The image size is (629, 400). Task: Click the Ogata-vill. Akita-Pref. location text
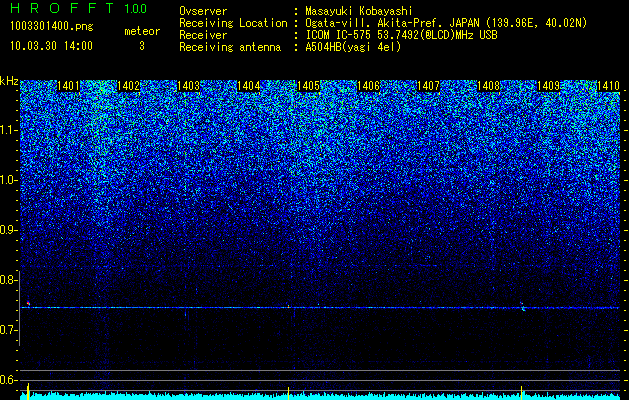pos(446,23)
